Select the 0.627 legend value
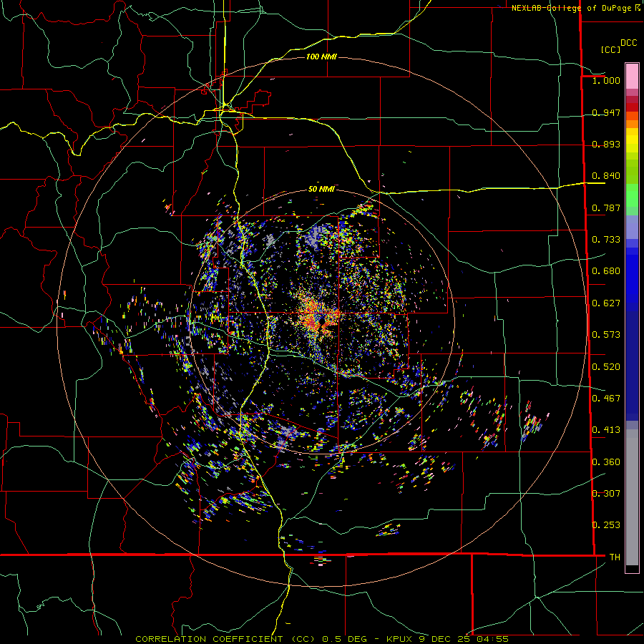644x644 pixels. (x=606, y=303)
